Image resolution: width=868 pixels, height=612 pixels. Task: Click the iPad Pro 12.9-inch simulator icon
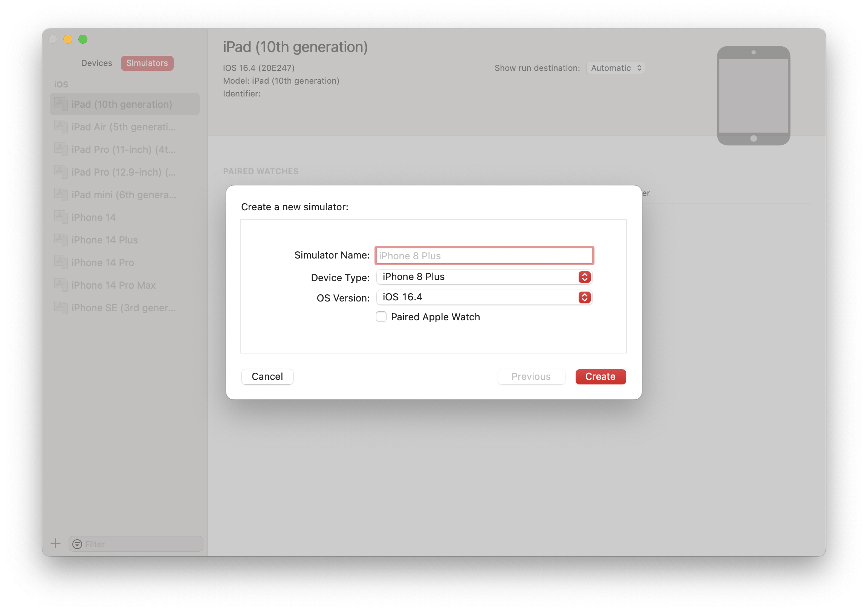click(61, 171)
